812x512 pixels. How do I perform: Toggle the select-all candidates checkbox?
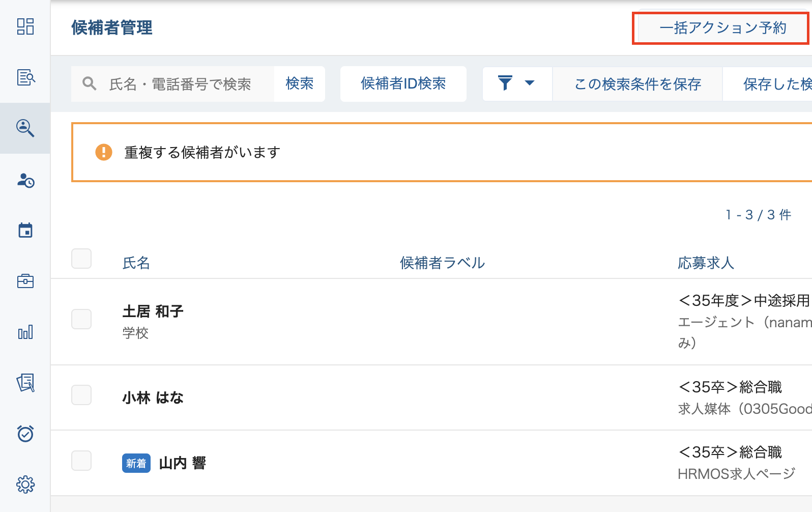(x=81, y=259)
